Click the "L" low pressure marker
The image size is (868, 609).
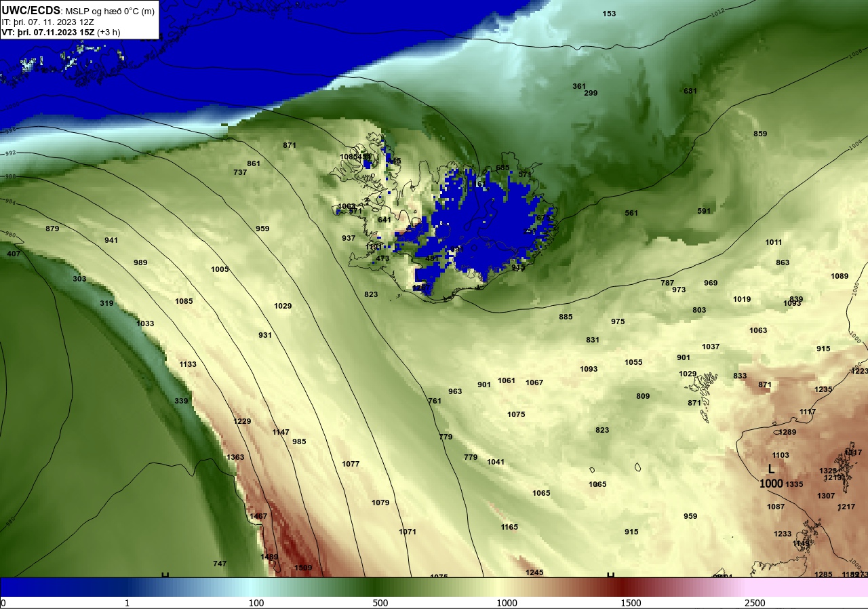point(771,469)
